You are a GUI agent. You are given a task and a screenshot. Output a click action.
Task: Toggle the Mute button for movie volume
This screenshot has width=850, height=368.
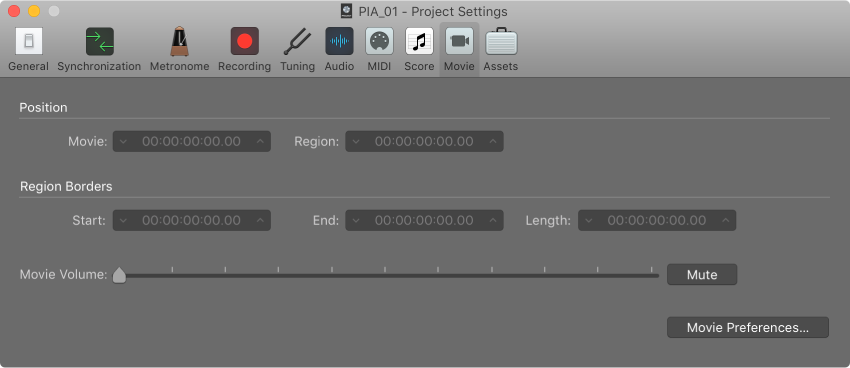pos(702,275)
